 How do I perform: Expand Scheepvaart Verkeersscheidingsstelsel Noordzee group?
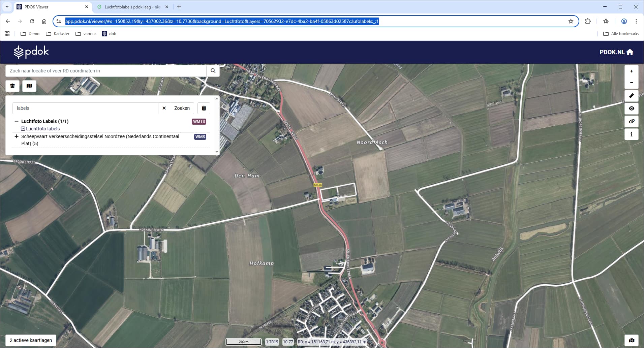(16, 136)
